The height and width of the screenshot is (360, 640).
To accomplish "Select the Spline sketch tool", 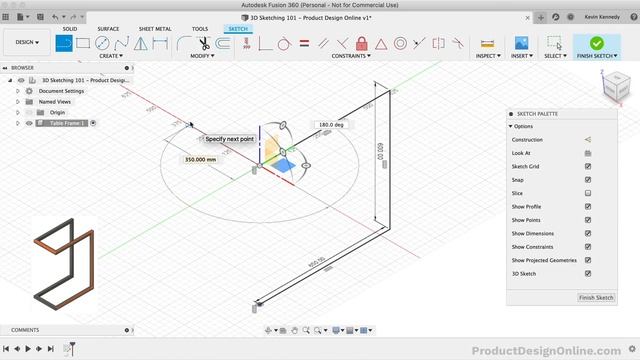I will pos(122,43).
